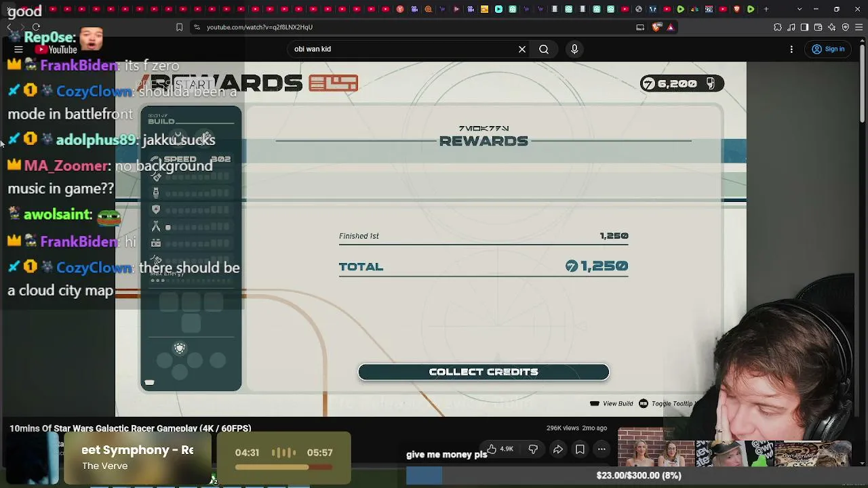Screen dimensions: 868x488
Task: Open the browser extensions puzzle icon
Action: pyautogui.click(x=777, y=27)
